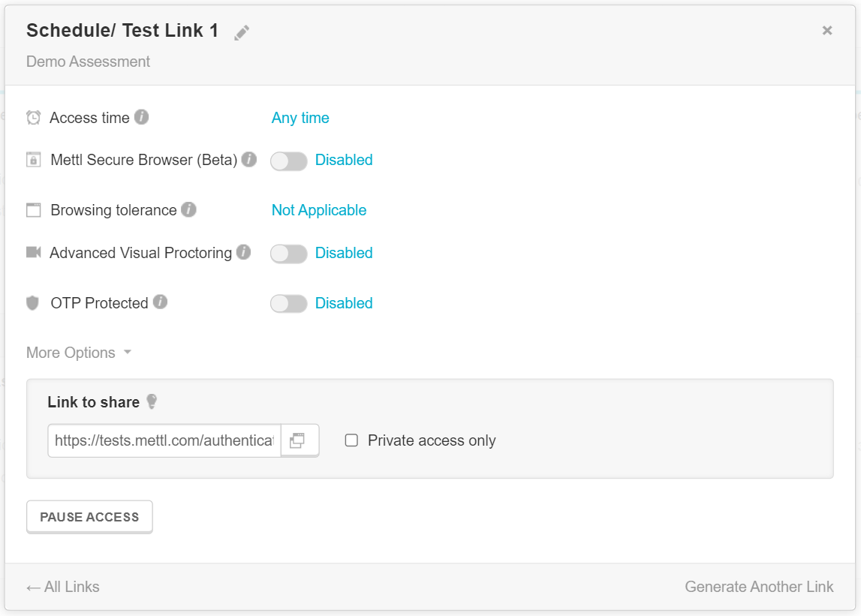Viewport: 861px width, 616px height.
Task: Open the Any time access setting
Action: point(300,118)
